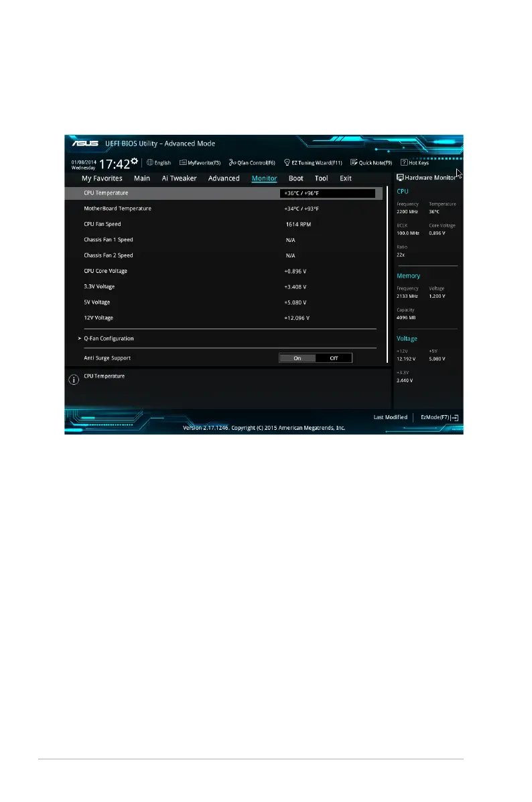
Task: Click the MyFavorite(F3) icon
Action: tap(182, 163)
